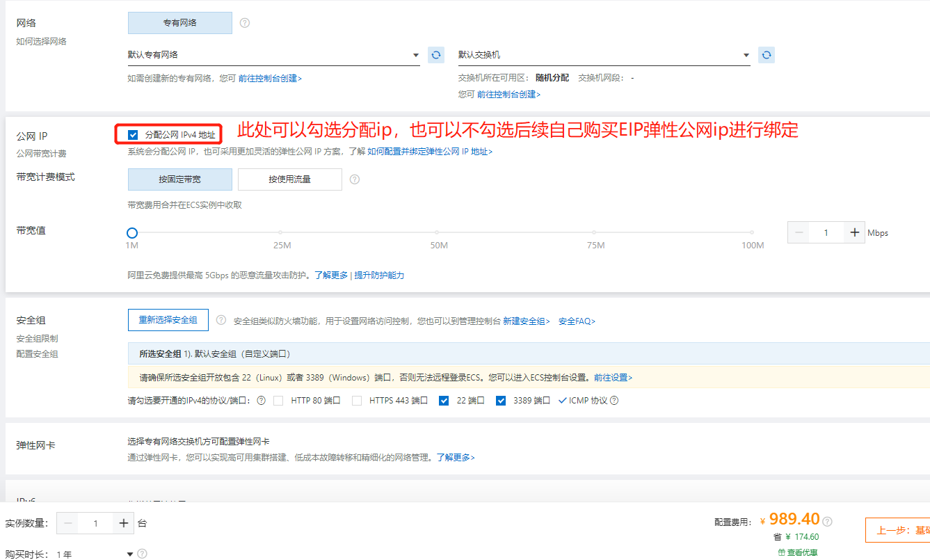Enable HTTP 80 端口 checkbox

click(278, 401)
